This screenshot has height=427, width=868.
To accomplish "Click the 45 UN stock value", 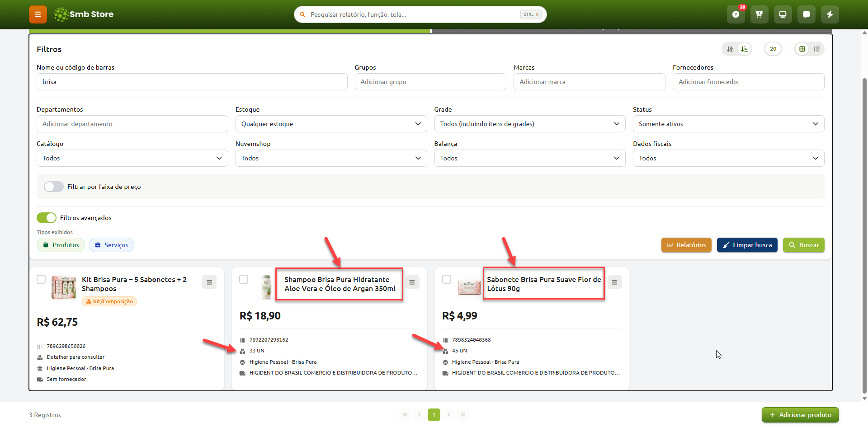I will (x=459, y=351).
